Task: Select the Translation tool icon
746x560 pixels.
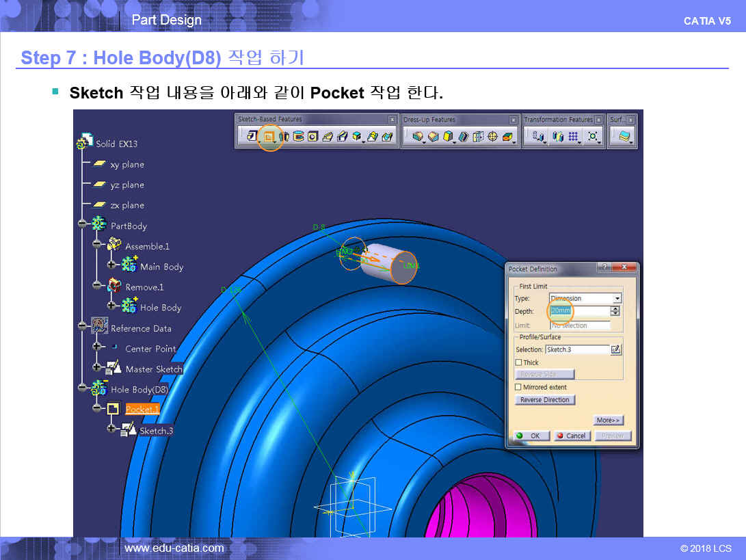Action: pos(537,137)
